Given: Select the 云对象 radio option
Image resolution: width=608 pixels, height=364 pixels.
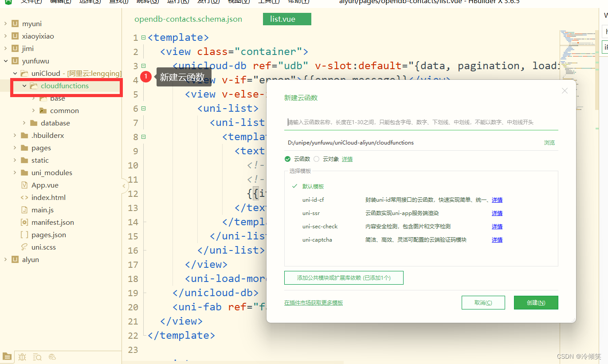Looking at the screenshot, I should [x=316, y=159].
